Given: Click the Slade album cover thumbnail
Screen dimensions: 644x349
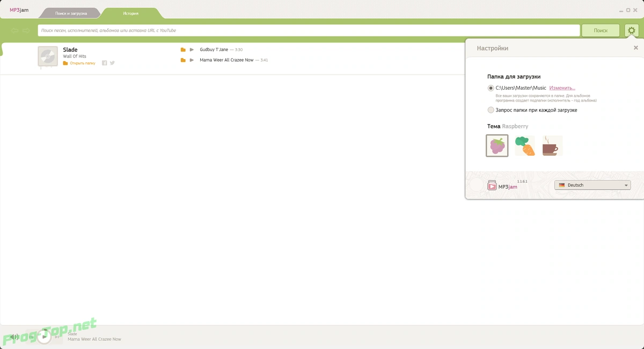Looking at the screenshot, I should [x=48, y=56].
